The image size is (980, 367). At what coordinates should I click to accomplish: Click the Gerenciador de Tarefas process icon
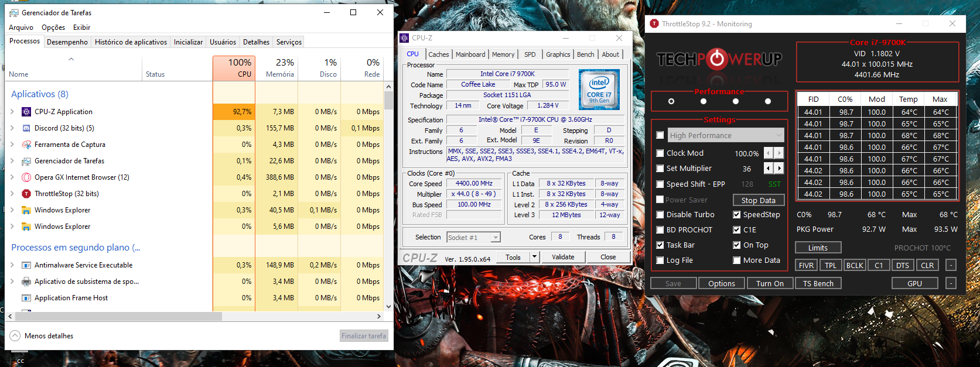(x=26, y=161)
